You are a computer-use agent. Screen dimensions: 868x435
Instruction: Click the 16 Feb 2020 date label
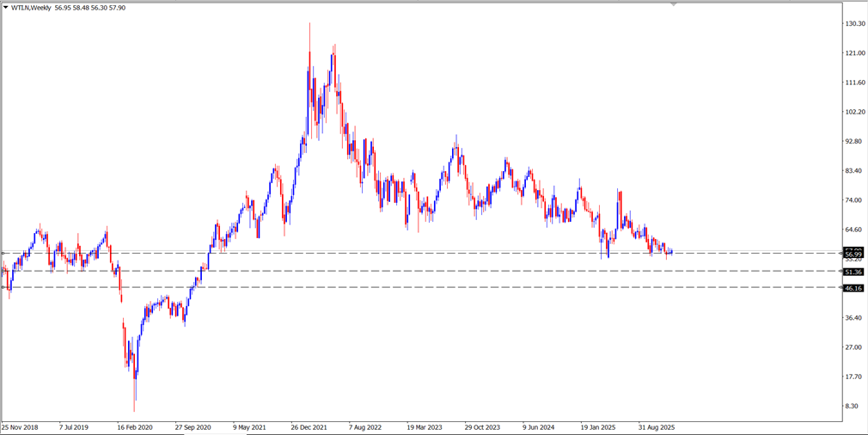(x=136, y=426)
